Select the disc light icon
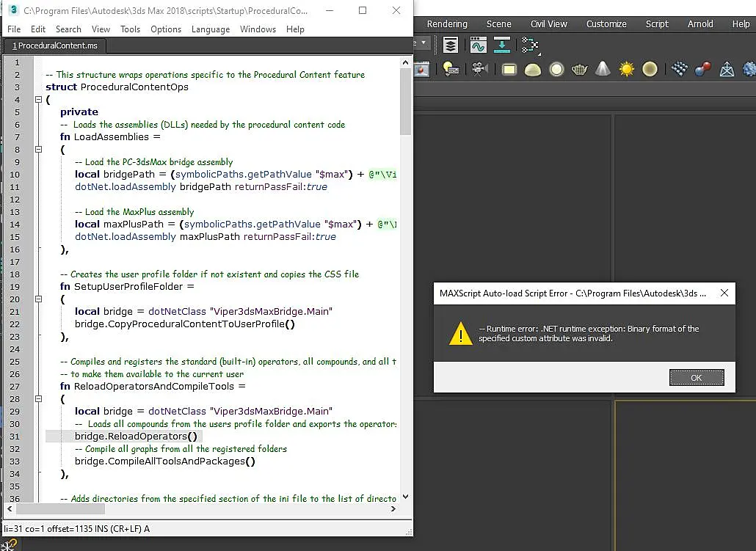Image resolution: width=756 pixels, height=551 pixels. coord(556,70)
